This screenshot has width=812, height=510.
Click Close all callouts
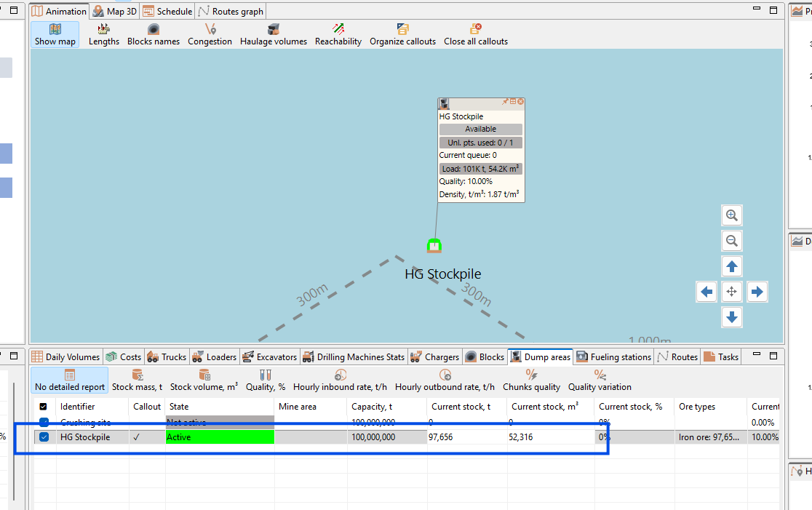(475, 35)
